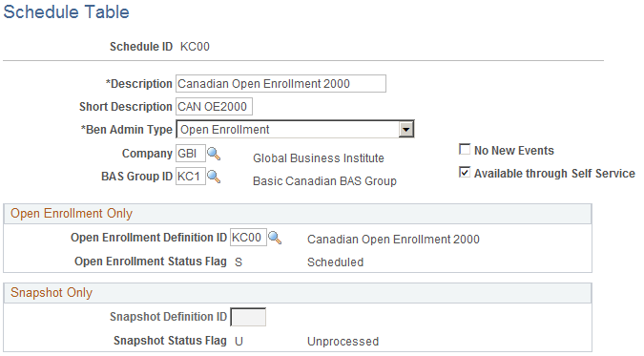Click the Schedule Table page title
Viewport: 644px width, 356px height.
pyautogui.click(x=66, y=11)
